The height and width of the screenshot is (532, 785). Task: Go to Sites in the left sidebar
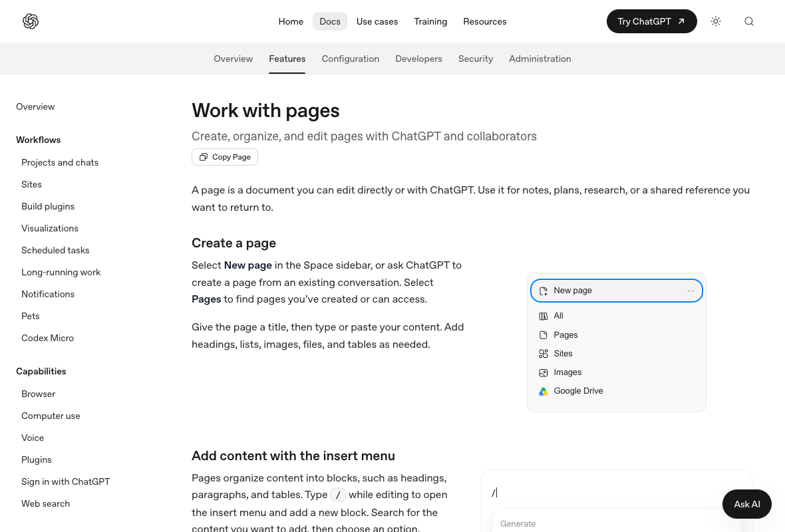(x=31, y=185)
